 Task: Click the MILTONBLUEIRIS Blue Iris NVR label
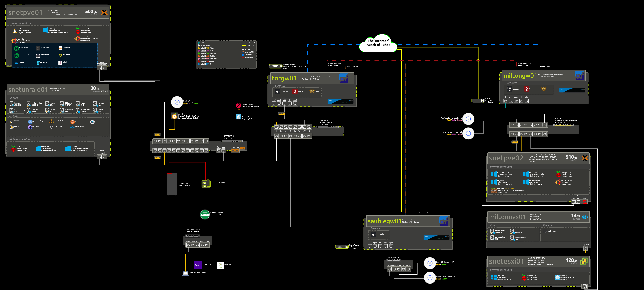tap(536, 182)
